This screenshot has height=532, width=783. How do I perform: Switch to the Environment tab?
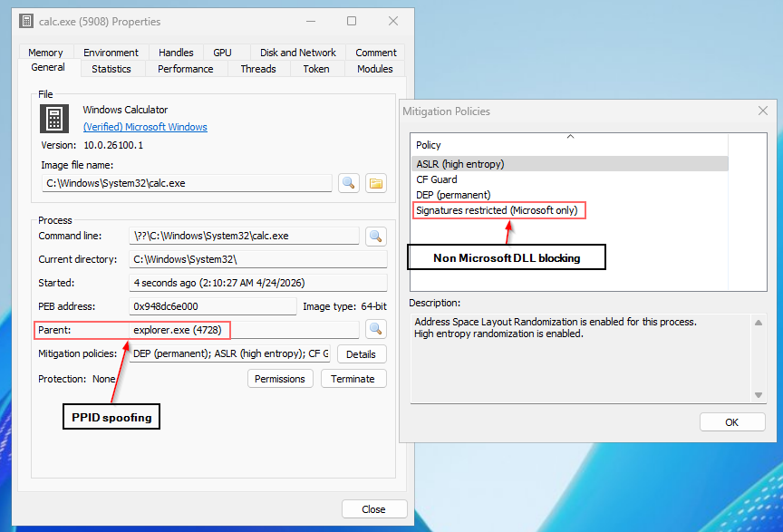111,53
